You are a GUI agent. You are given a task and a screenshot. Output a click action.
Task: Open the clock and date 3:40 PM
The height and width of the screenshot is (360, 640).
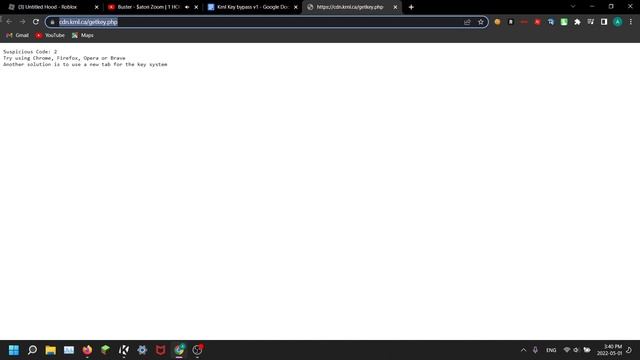[x=609, y=350]
